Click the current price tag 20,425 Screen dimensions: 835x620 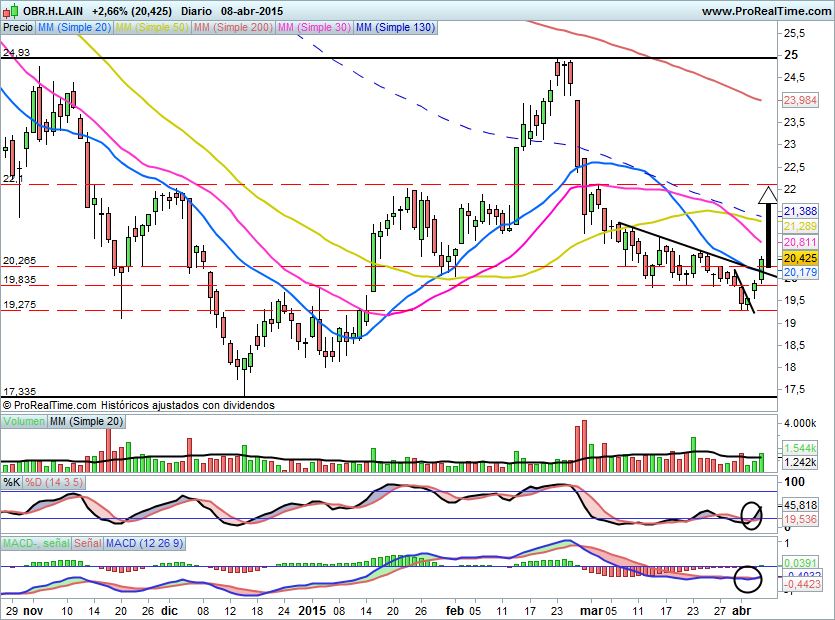tap(798, 257)
